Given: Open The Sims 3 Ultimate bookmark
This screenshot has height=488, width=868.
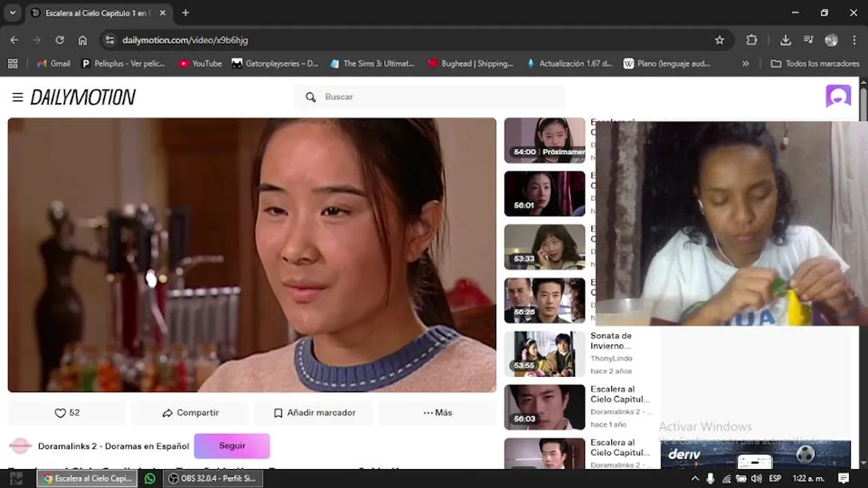Looking at the screenshot, I should pos(372,63).
